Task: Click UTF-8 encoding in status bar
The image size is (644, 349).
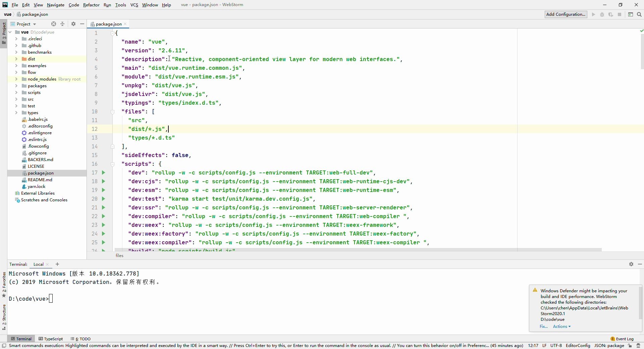Action: [556, 345]
